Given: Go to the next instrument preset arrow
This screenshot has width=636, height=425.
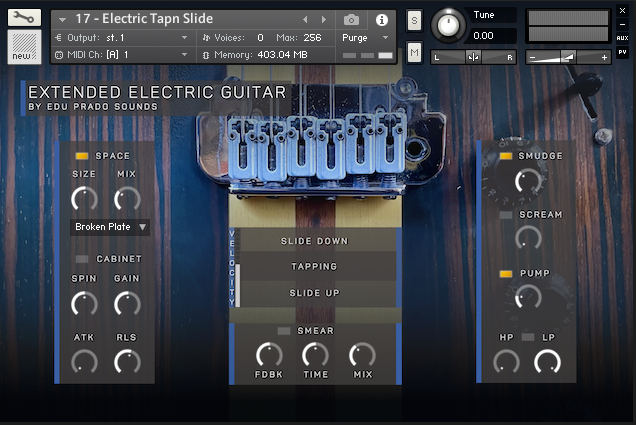Looking at the screenshot, I should 323,19.
